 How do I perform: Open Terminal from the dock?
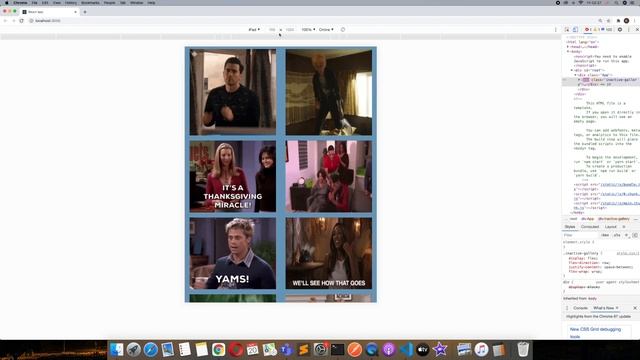point(338,350)
